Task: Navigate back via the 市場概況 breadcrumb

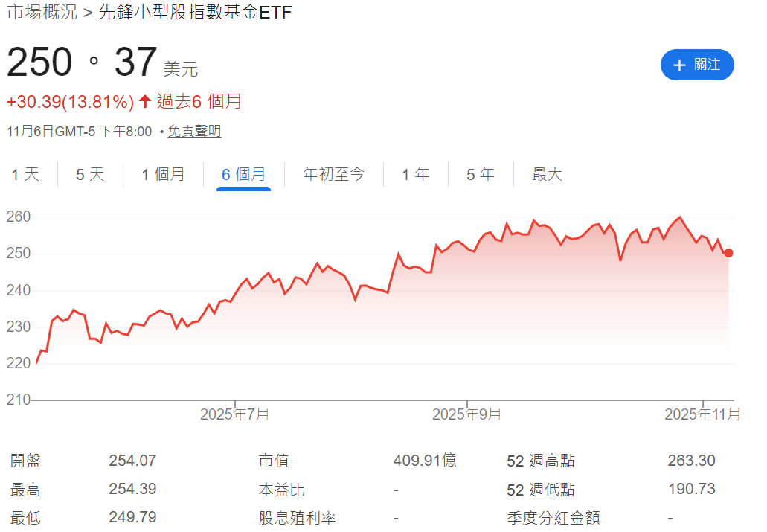Action: [42, 12]
